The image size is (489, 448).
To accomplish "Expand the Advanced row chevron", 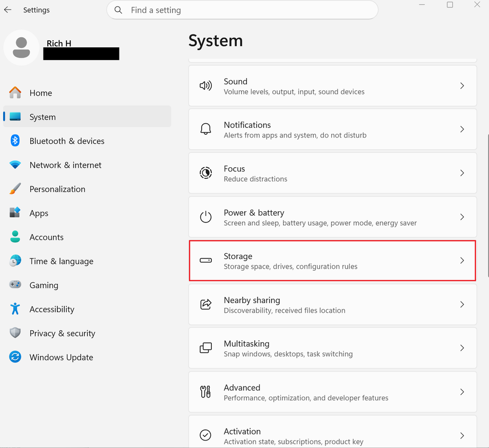I will click(x=462, y=392).
